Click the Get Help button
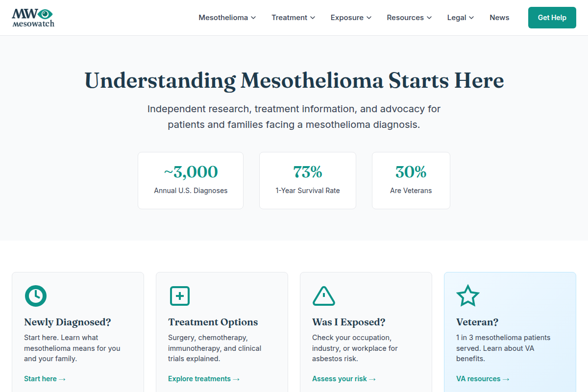Viewport: 588px width, 392px height. (552, 17)
